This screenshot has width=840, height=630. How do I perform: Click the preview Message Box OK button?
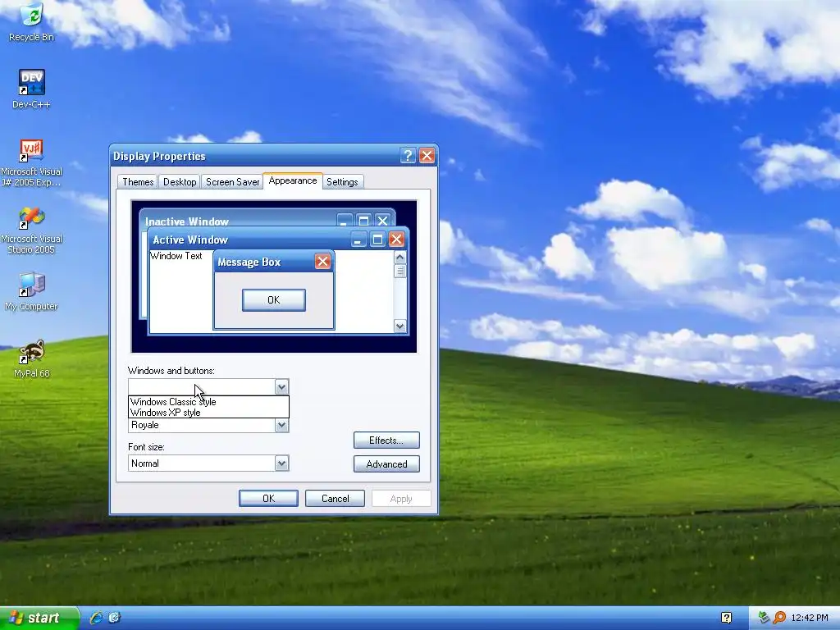pos(274,300)
